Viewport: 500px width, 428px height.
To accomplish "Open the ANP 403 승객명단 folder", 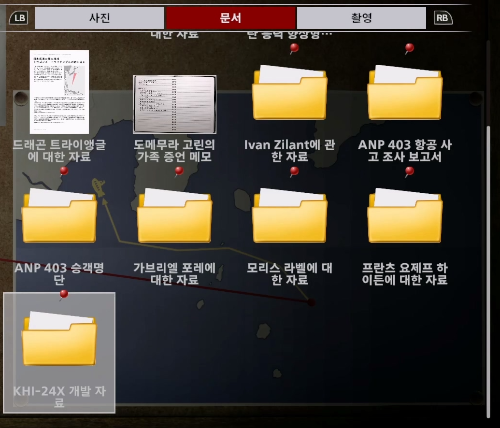I will [x=59, y=215].
